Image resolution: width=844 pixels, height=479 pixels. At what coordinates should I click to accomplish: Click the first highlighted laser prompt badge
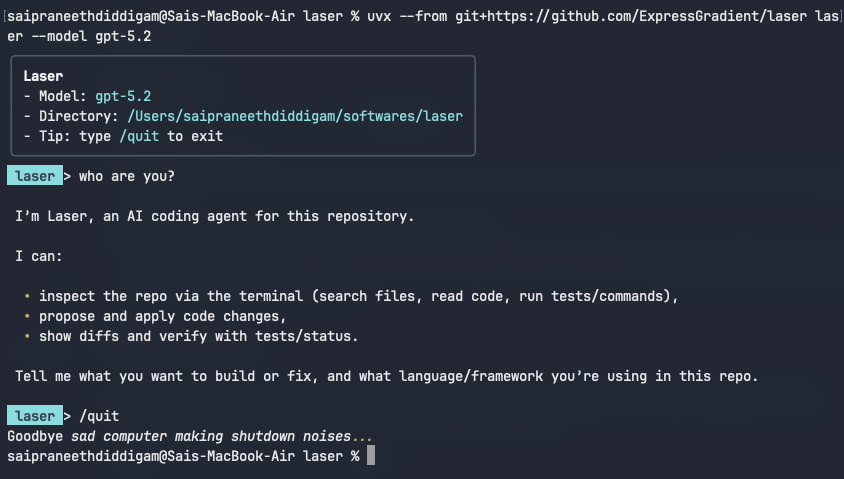tap(35, 176)
